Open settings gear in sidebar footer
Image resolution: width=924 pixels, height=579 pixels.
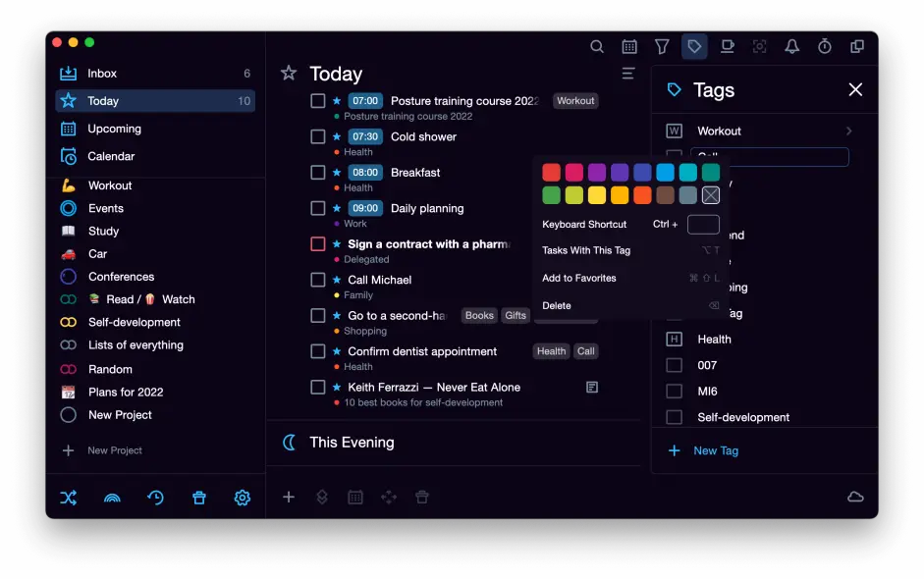click(243, 498)
